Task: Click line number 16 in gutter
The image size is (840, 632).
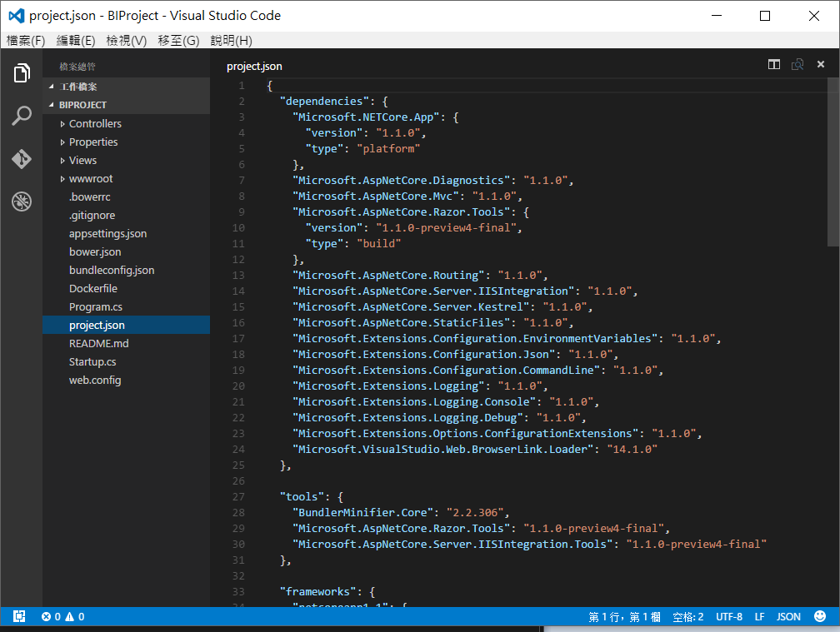Action: (238, 323)
